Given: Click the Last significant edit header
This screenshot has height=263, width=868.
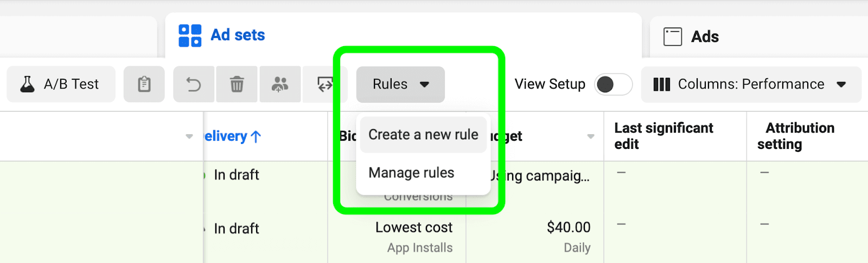Looking at the screenshot, I should [663, 136].
